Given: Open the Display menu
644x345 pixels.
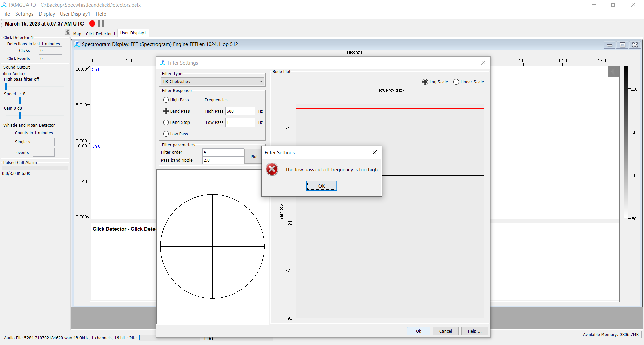Looking at the screenshot, I should [47, 14].
